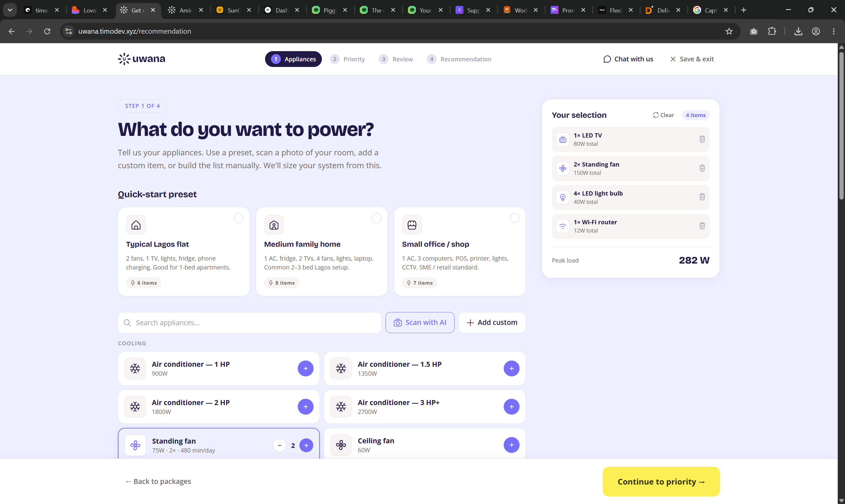This screenshot has height=504, width=845.
Task: Click the 7 items tag on Small office
Action: point(419,283)
